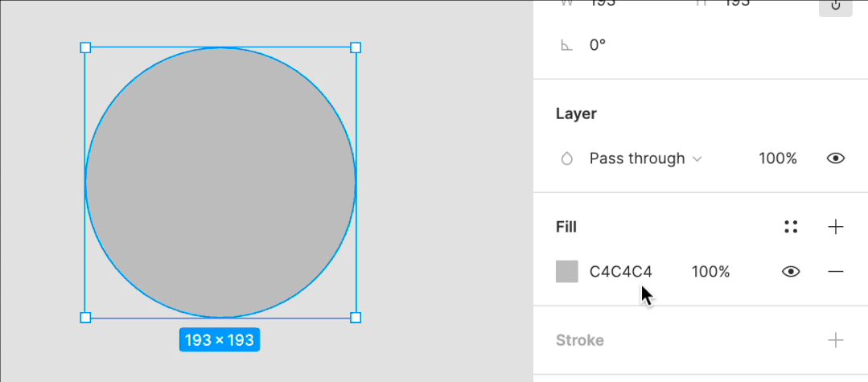Hide the C4C4C4 fill using eye icon

click(791, 272)
